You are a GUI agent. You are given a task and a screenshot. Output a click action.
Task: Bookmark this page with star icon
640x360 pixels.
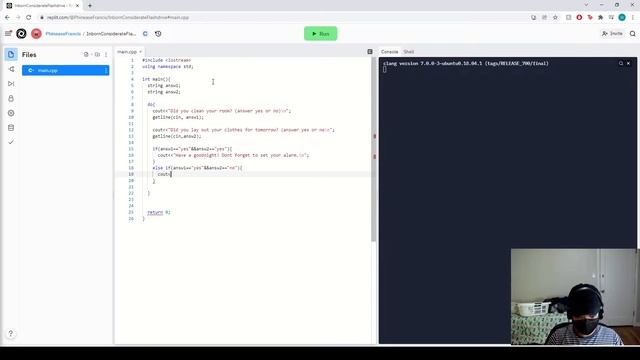[555, 18]
